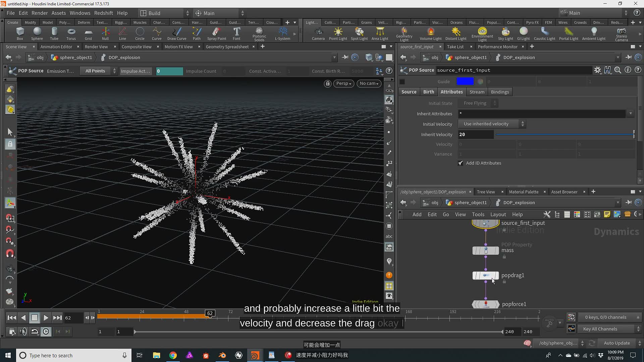644x362 pixels.
Task: Open the Tree View pane tab
Action: pos(486,192)
